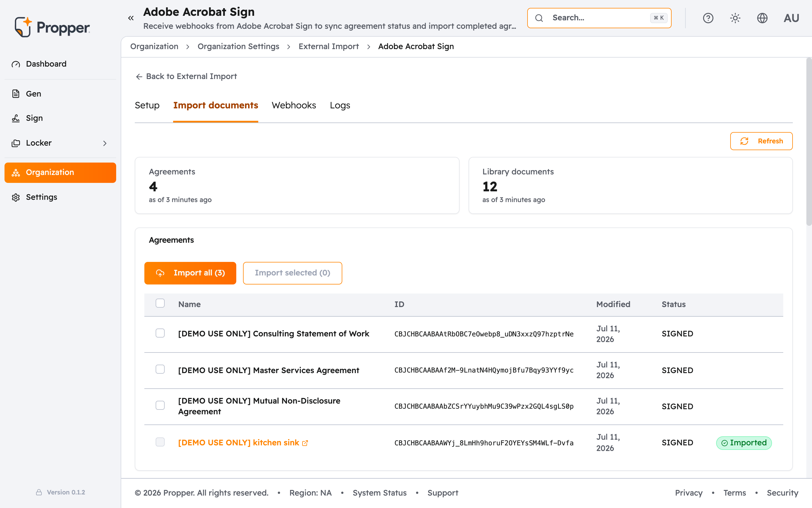Click the ⌘K search shortcut badge
Viewport: 812px width, 508px height.
[658, 18]
